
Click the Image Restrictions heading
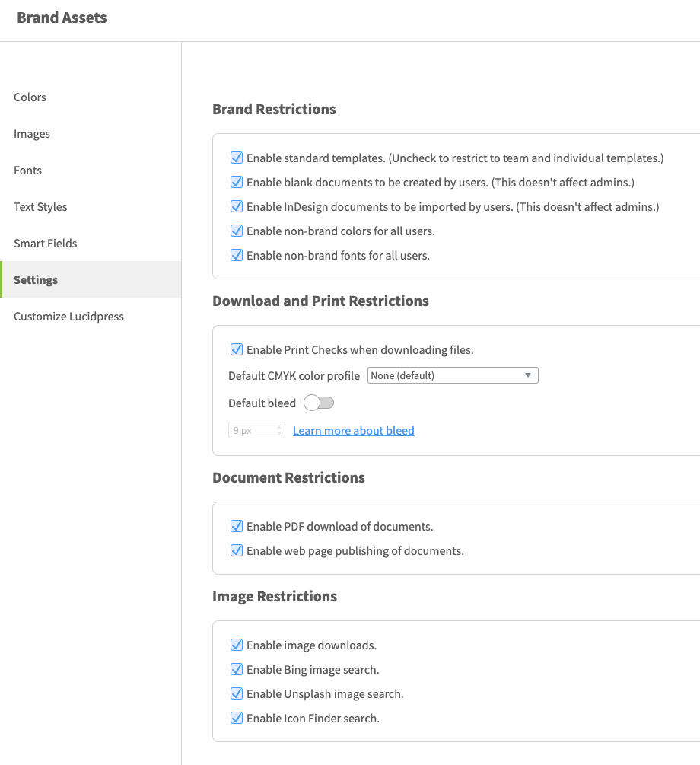point(275,597)
